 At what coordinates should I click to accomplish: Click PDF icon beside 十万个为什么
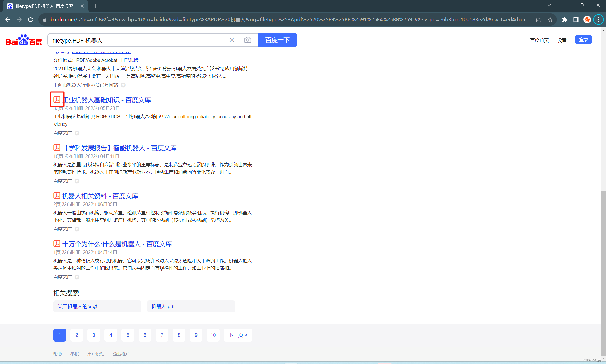coord(57,244)
